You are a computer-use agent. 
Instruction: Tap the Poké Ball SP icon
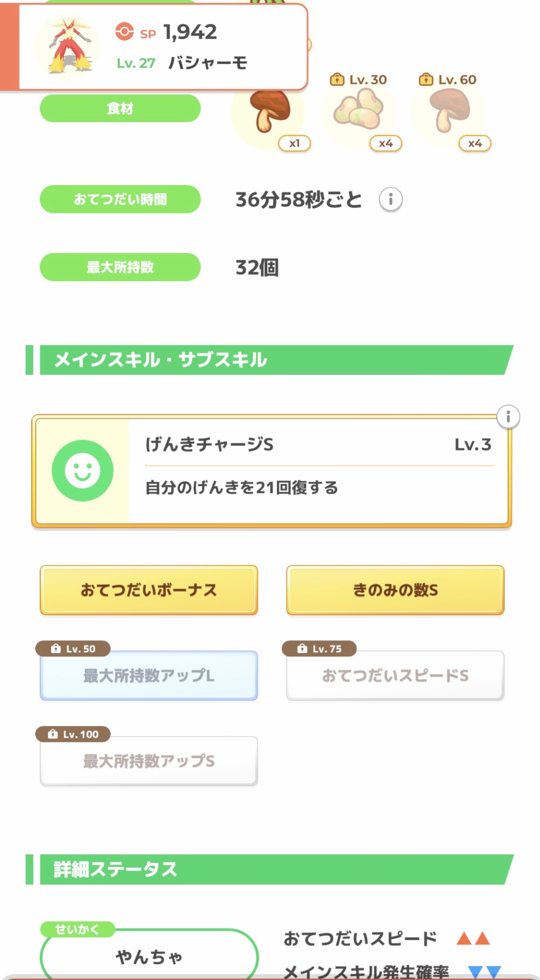click(x=124, y=32)
